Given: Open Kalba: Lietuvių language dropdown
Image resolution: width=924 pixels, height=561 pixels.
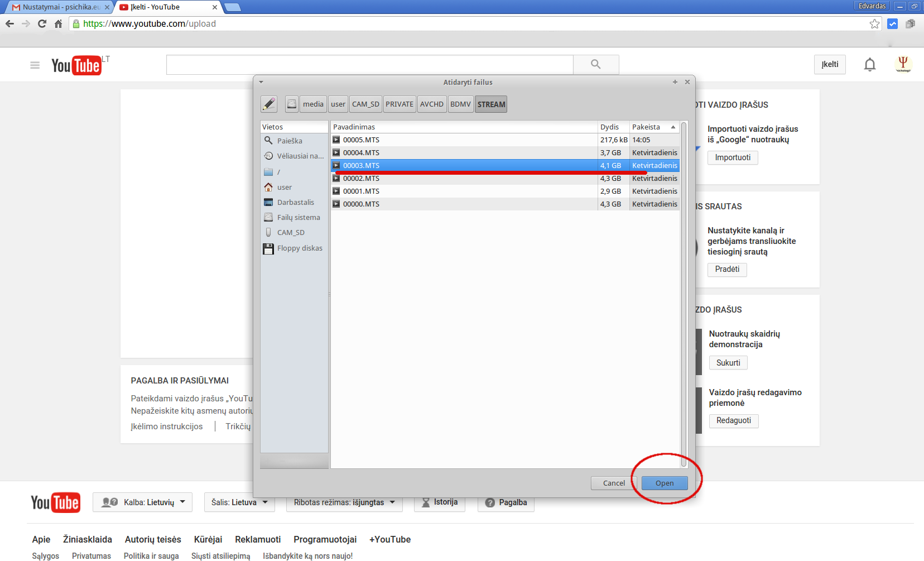Looking at the screenshot, I should coord(143,502).
